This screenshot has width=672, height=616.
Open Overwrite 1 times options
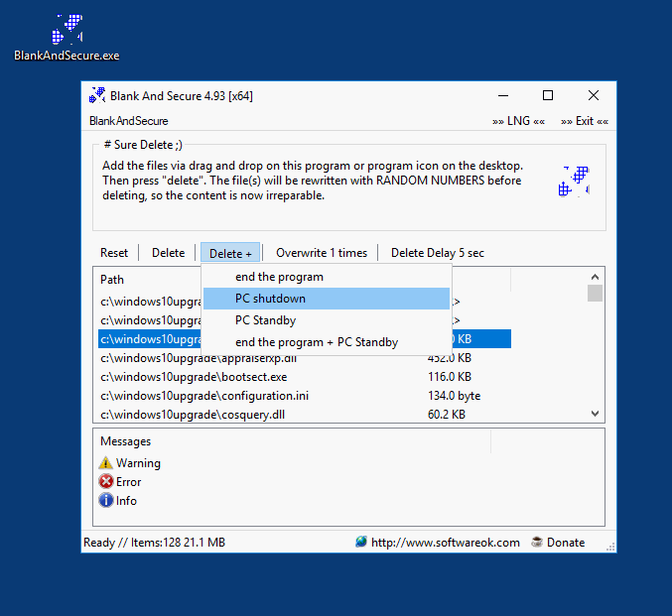322,253
